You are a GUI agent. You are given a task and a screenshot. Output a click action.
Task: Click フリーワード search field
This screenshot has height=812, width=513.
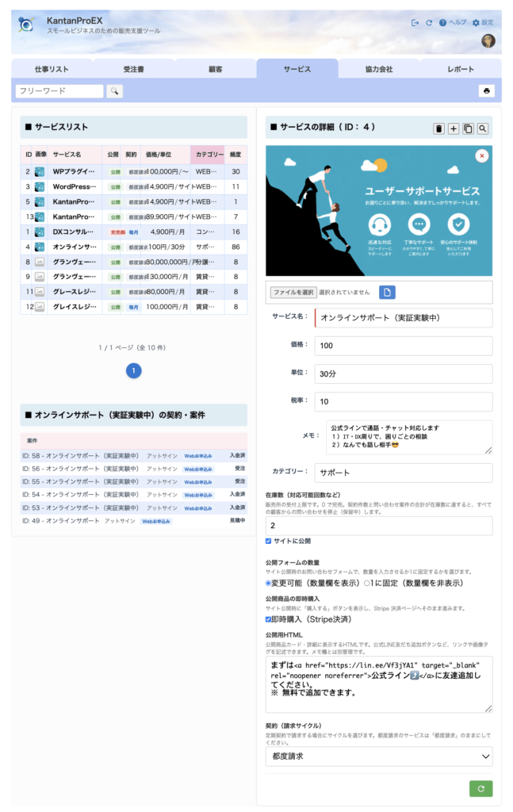pos(59,91)
